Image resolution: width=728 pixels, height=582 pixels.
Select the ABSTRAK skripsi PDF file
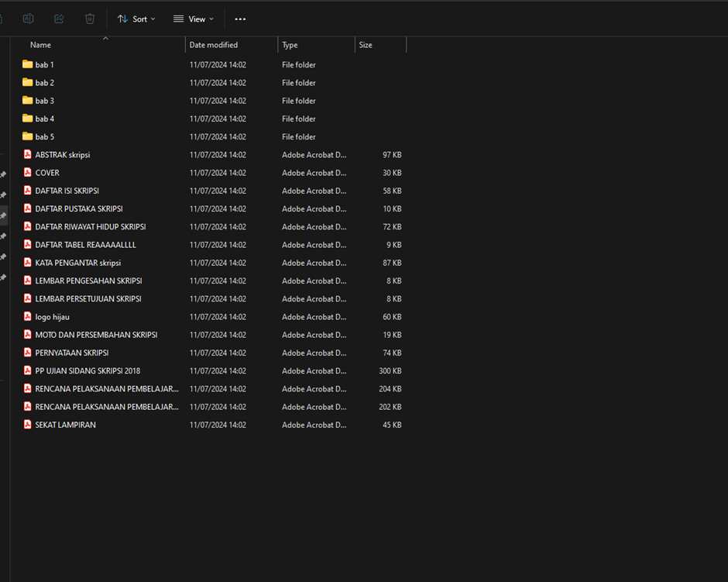point(62,155)
